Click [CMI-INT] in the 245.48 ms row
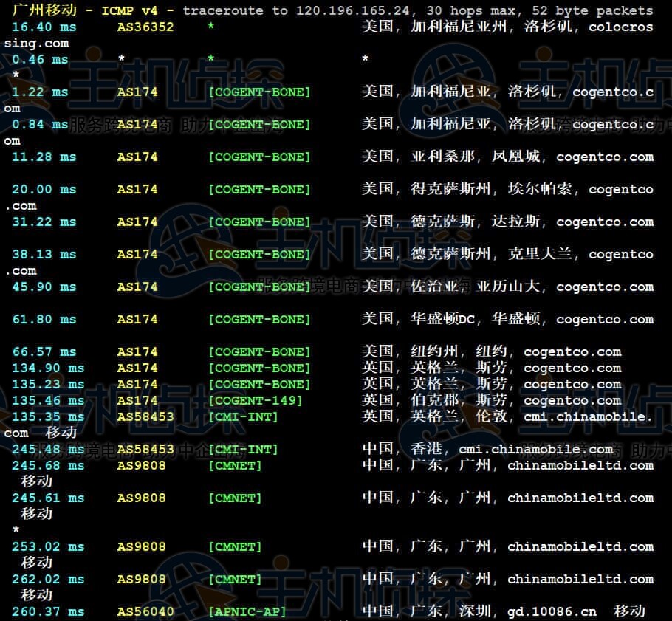Viewport: 672px width, 621px height. 243,450
